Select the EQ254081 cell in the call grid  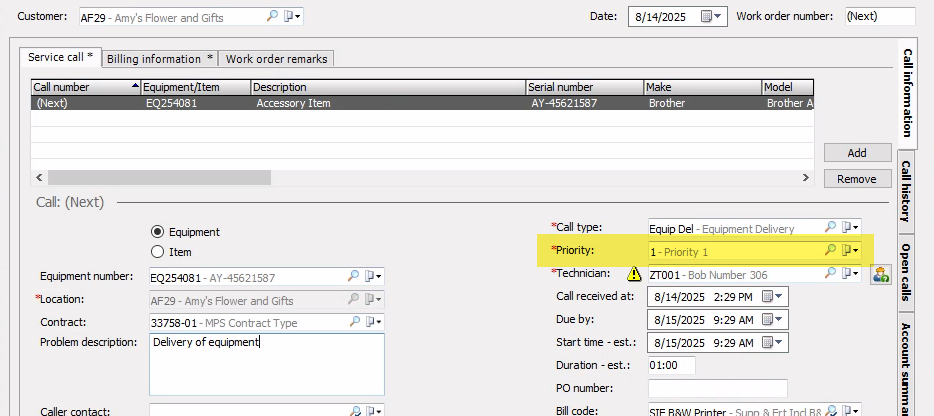[x=196, y=103]
